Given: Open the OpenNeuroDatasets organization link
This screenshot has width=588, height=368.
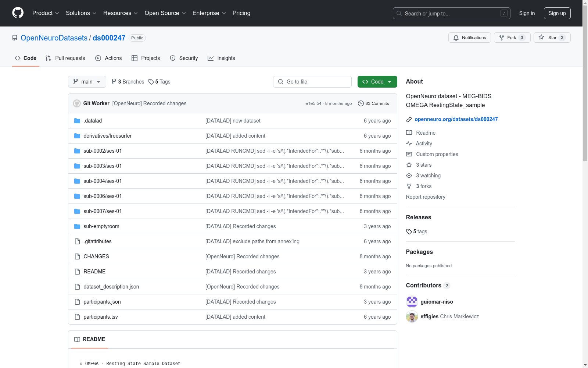Looking at the screenshot, I should tap(54, 38).
